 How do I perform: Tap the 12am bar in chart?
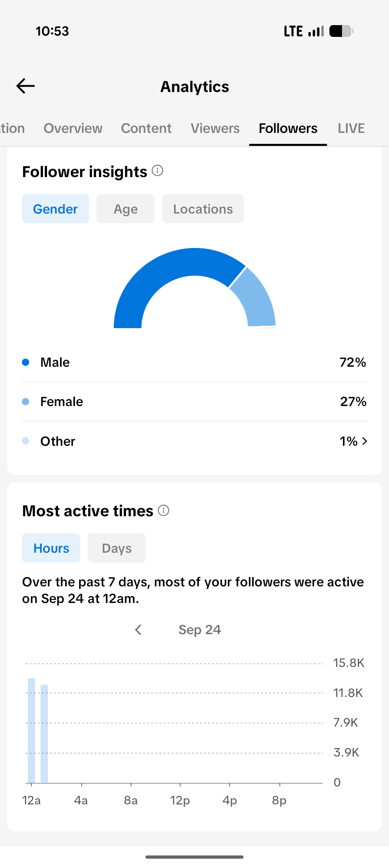click(x=32, y=730)
